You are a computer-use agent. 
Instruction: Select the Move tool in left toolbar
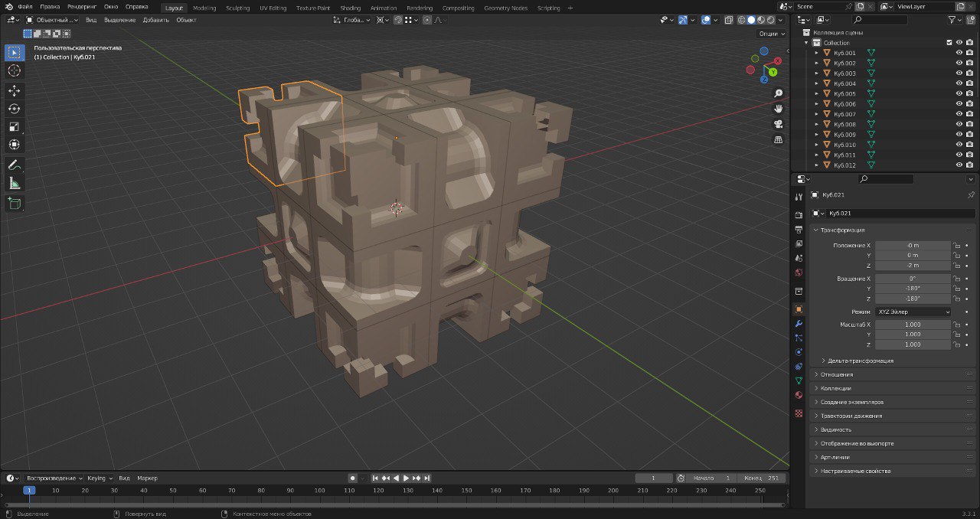tap(14, 90)
